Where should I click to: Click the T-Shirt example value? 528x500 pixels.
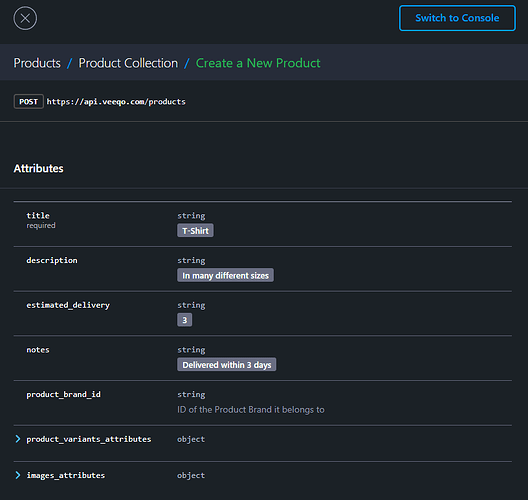[x=195, y=231]
